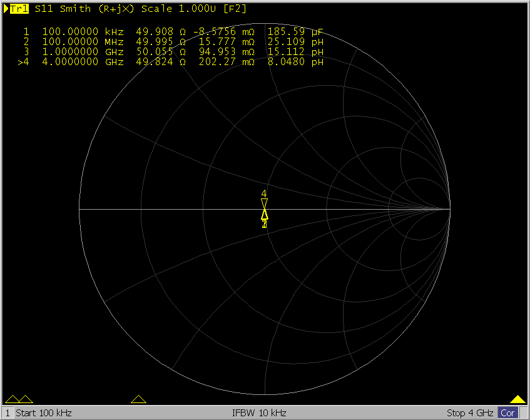Viewport: 530px width, 420px height.
Task: Select channel 1 indicator in status bar
Action: click(7, 413)
